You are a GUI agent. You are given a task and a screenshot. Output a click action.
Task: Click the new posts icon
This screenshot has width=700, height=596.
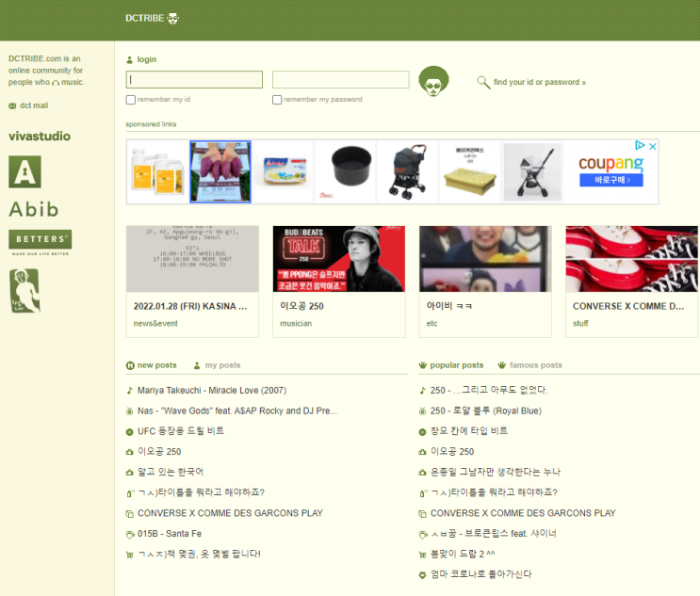(130, 365)
